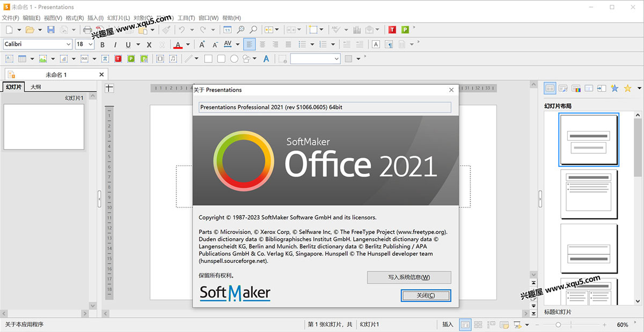Close the 未命名 1 document tab
This screenshot has height=332, width=644.
(101, 75)
